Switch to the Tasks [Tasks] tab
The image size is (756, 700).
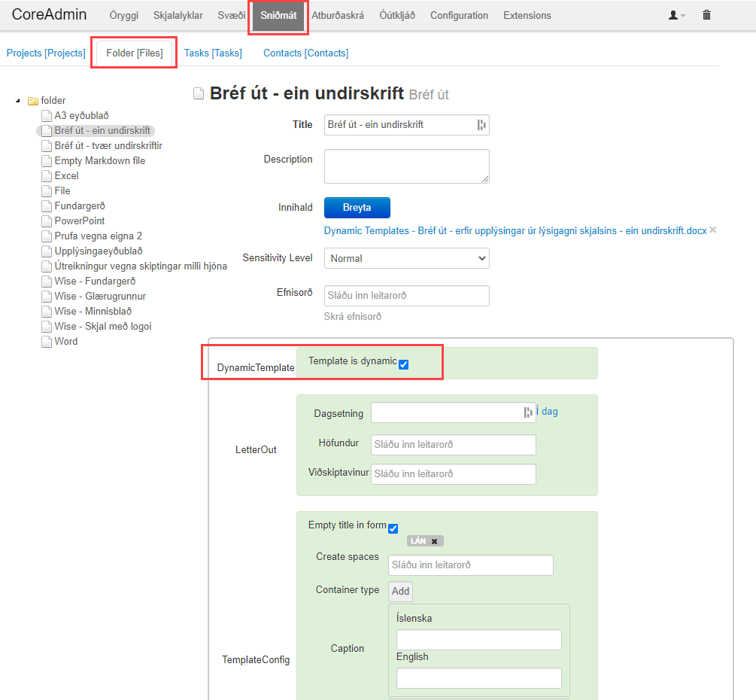pyautogui.click(x=213, y=53)
